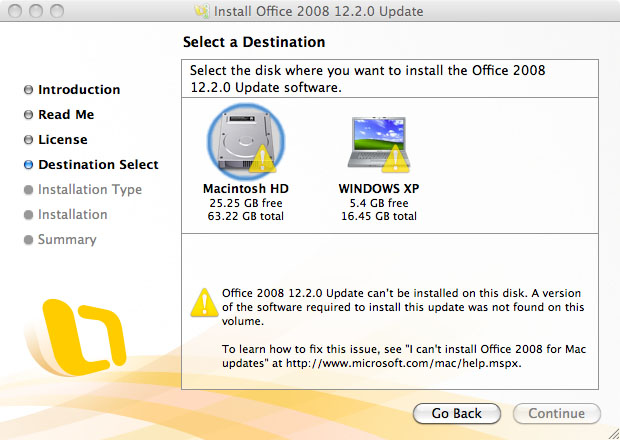Select the Summary step label
Viewport: 620px width, 440px height.
click(67, 240)
